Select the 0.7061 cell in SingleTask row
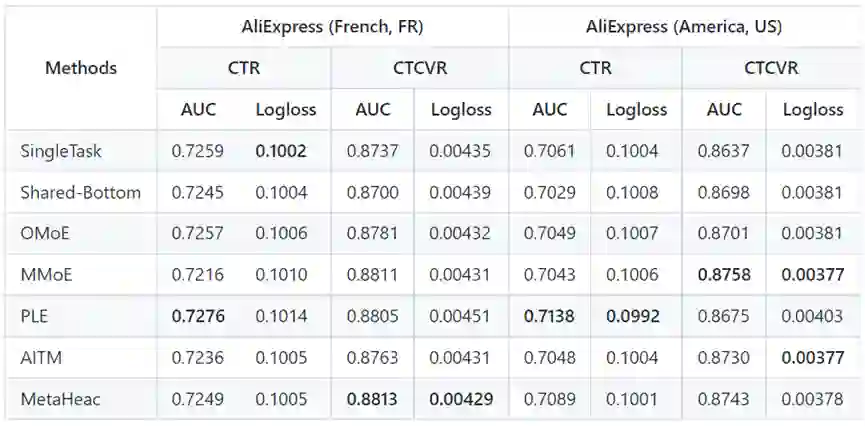Viewport: 865px width, 426px height. [549, 151]
